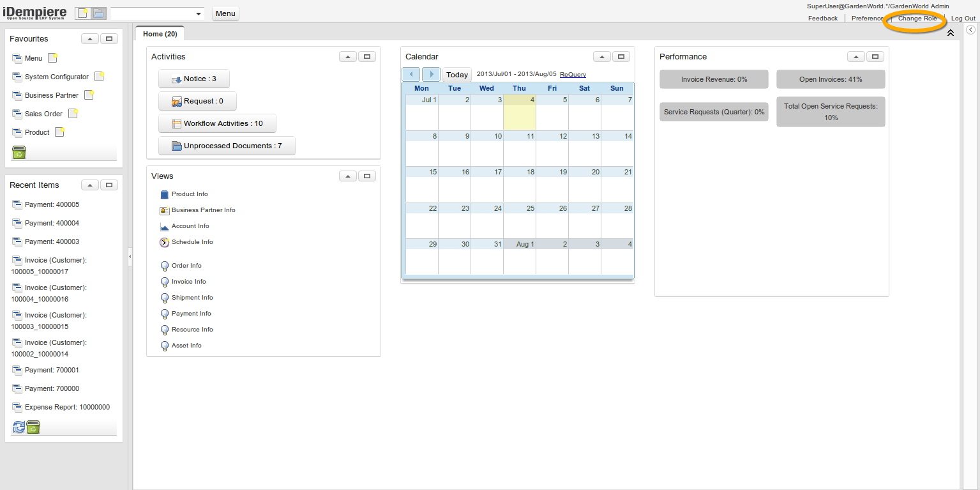Click the recycle bin icon in Favourites
Image resolution: width=980 pixels, height=490 pixels.
click(x=19, y=153)
